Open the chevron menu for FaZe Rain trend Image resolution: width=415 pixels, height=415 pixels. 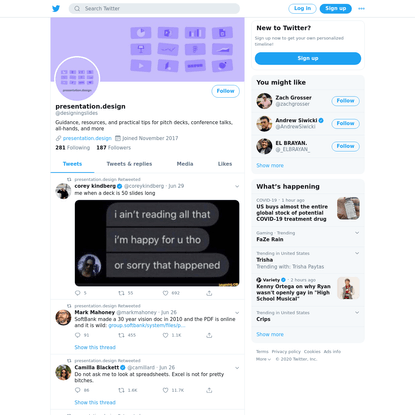click(x=357, y=233)
